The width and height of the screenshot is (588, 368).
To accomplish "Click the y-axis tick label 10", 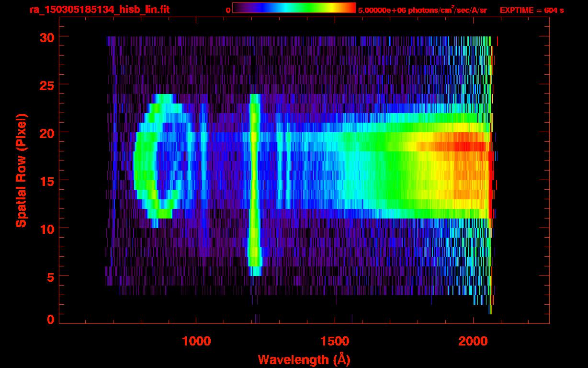I will coord(47,229).
